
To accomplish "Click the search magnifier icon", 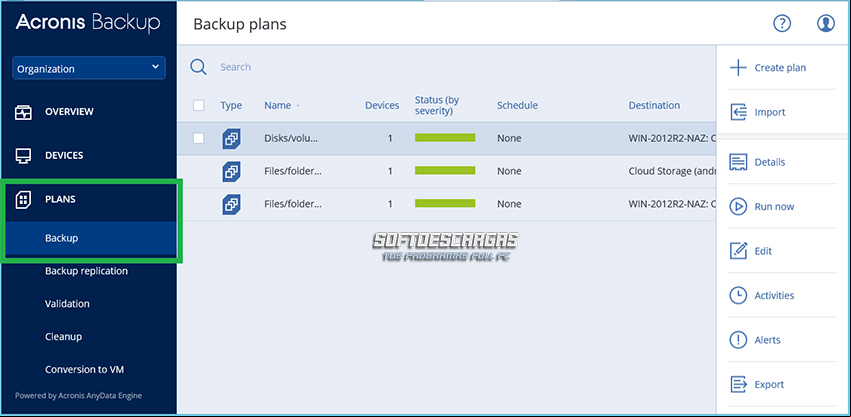I will click(x=198, y=67).
